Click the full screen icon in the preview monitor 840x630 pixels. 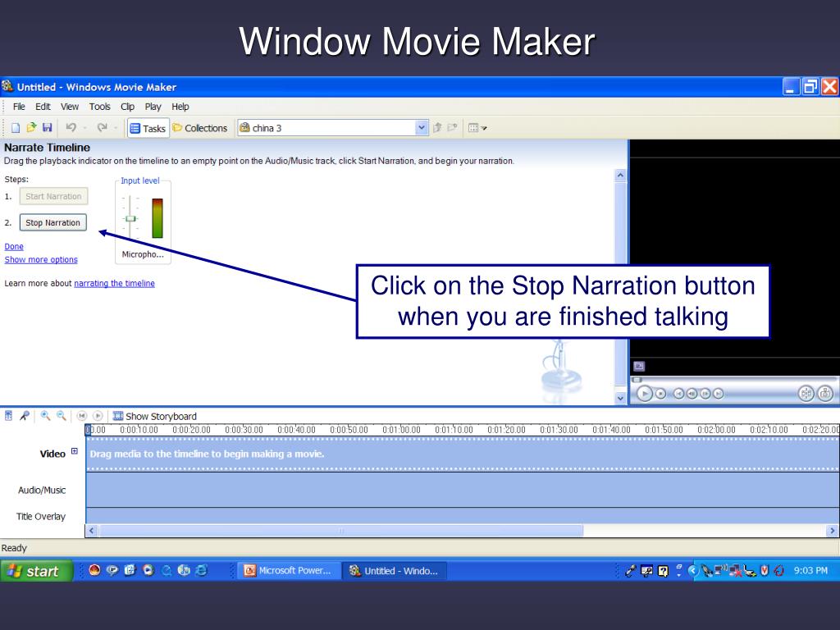coord(639,367)
